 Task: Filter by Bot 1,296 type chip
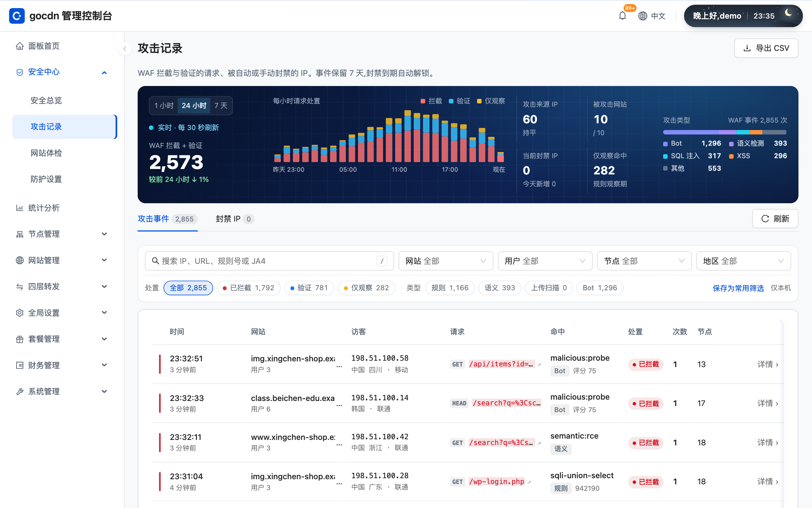pos(600,288)
